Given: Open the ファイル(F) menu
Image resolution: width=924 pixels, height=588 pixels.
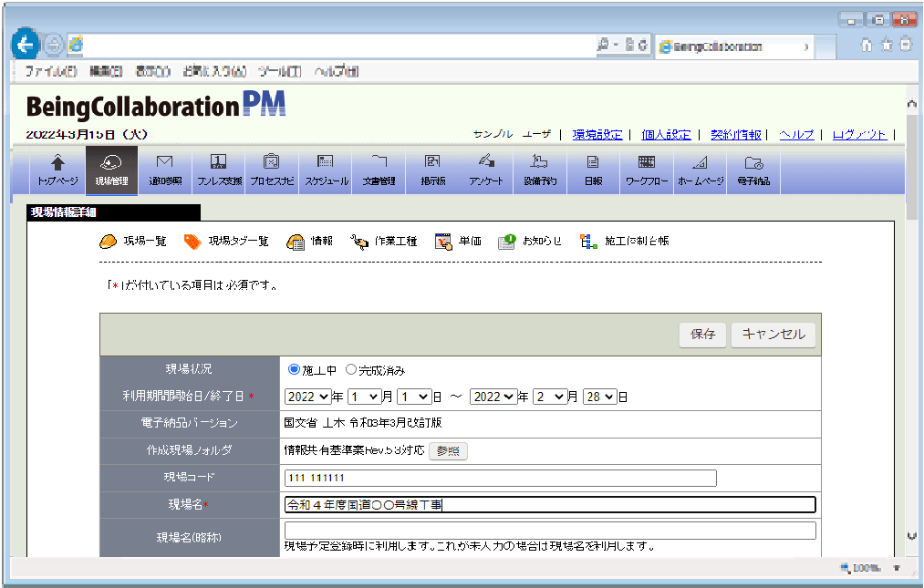Looking at the screenshot, I should point(51,71).
